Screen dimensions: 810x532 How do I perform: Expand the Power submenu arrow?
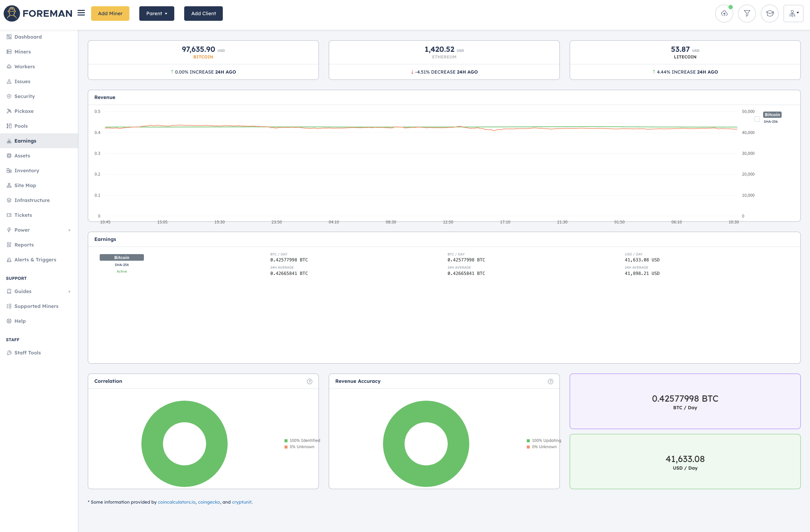[69, 230]
